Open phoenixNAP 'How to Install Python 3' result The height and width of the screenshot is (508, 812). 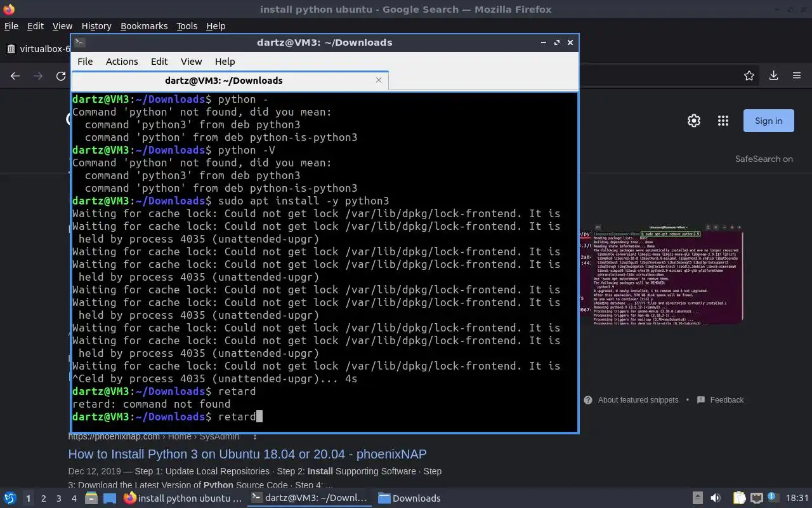tap(247, 454)
